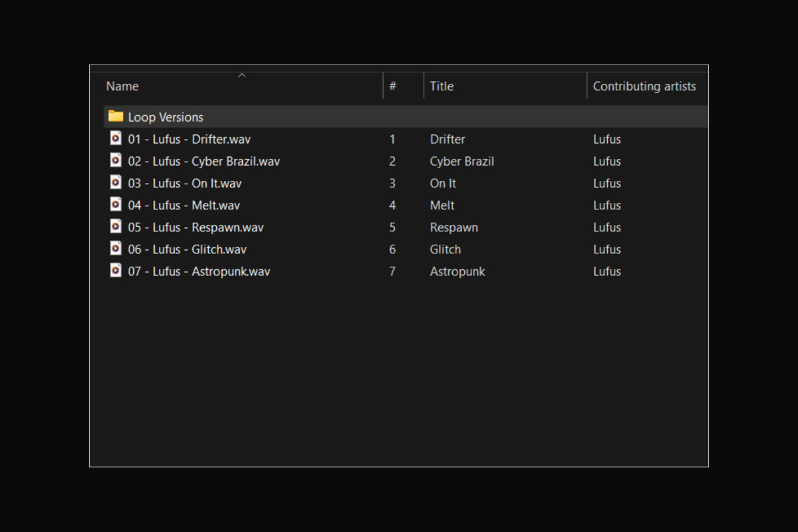798x532 pixels.
Task: Toggle sort direction using the arrow above Name
Action: pyautogui.click(x=242, y=75)
